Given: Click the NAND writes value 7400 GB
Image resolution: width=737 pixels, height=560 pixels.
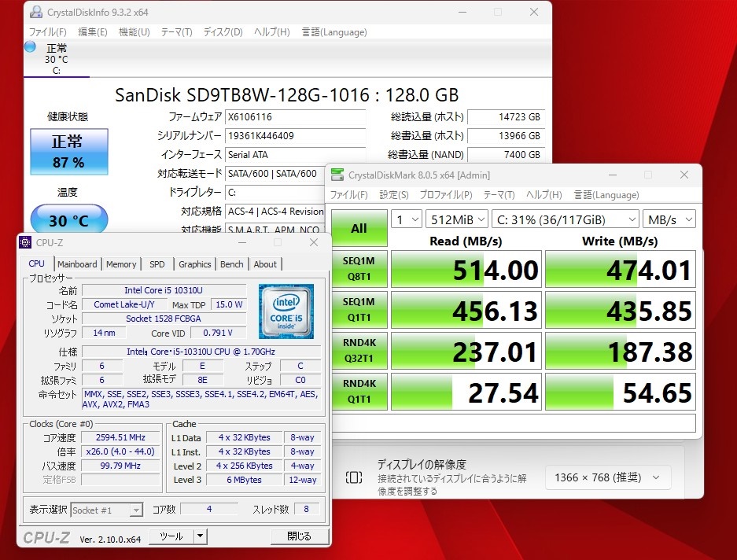Looking at the screenshot, I should [507, 155].
